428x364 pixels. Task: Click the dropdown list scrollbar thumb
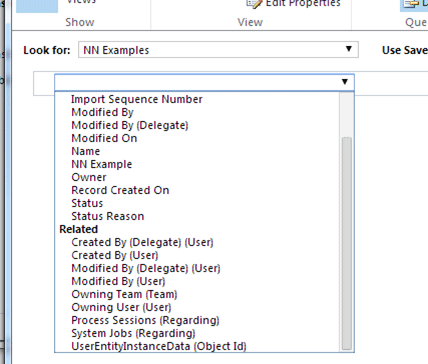coord(347,243)
